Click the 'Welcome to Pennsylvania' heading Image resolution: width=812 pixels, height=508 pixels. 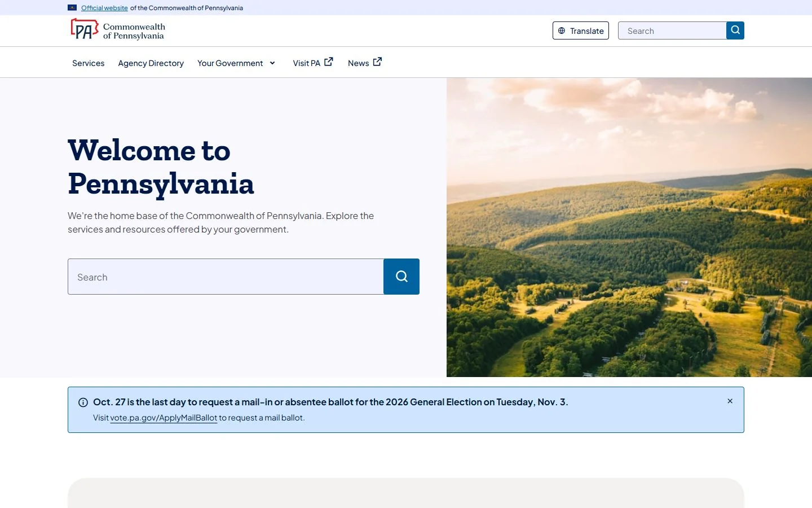pos(161,167)
